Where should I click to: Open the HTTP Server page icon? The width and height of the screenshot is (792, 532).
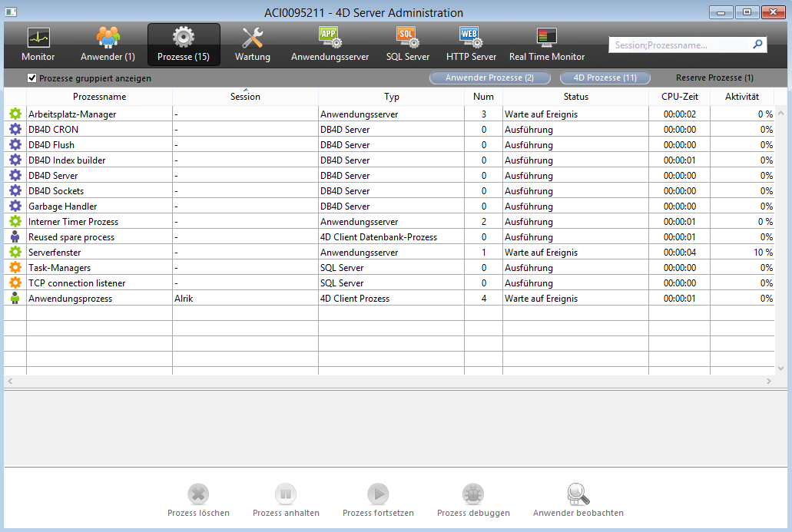pyautogui.click(x=471, y=38)
